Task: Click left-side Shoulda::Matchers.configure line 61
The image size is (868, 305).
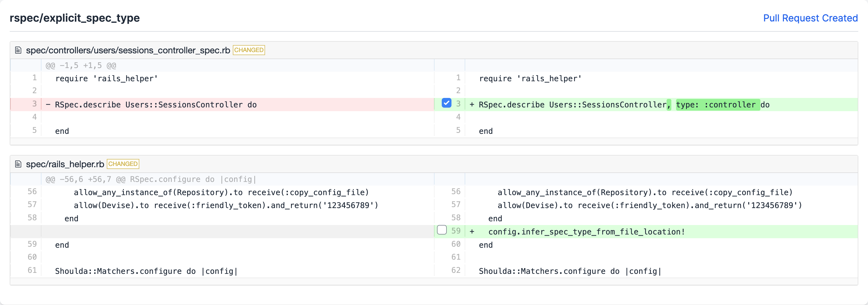Action: pyautogui.click(x=146, y=271)
